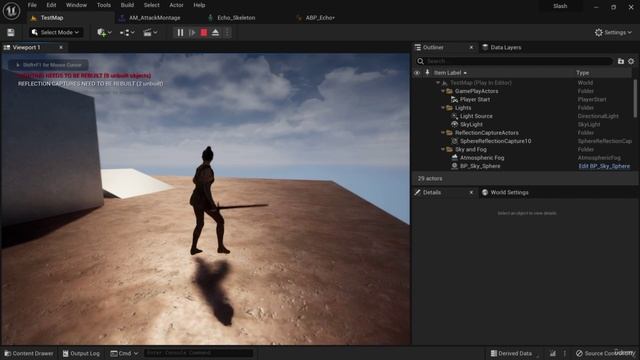Click the Outliner create folder icon
The image size is (640, 360).
(x=621, y=61)
